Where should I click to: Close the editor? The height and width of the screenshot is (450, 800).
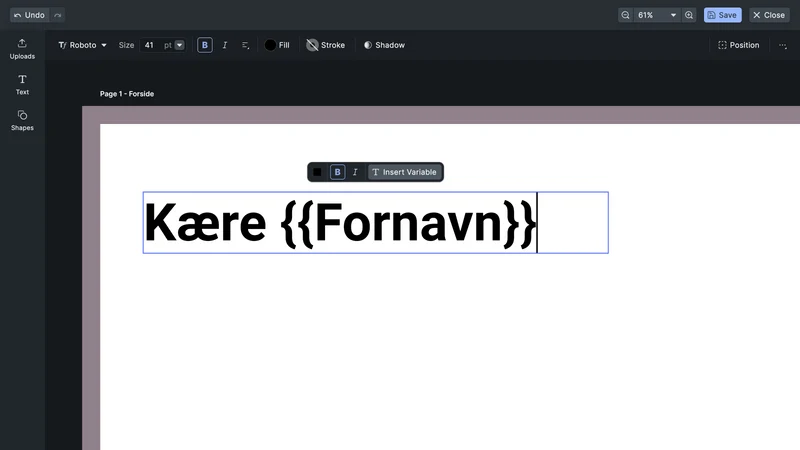tap(769, 15)
